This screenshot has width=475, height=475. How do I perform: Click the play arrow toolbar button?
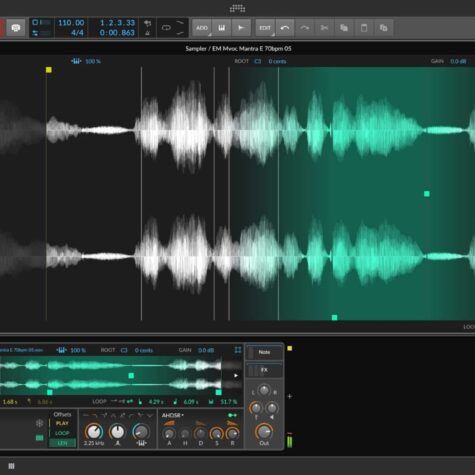pos(241,28)
